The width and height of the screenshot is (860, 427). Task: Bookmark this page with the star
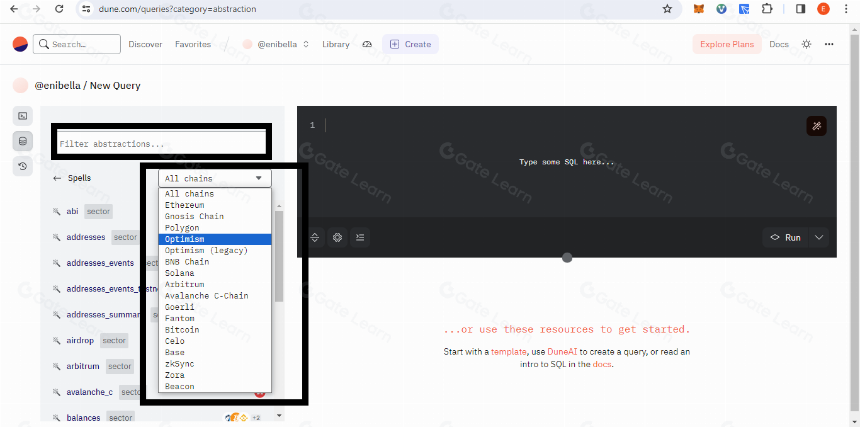point(667,9)
